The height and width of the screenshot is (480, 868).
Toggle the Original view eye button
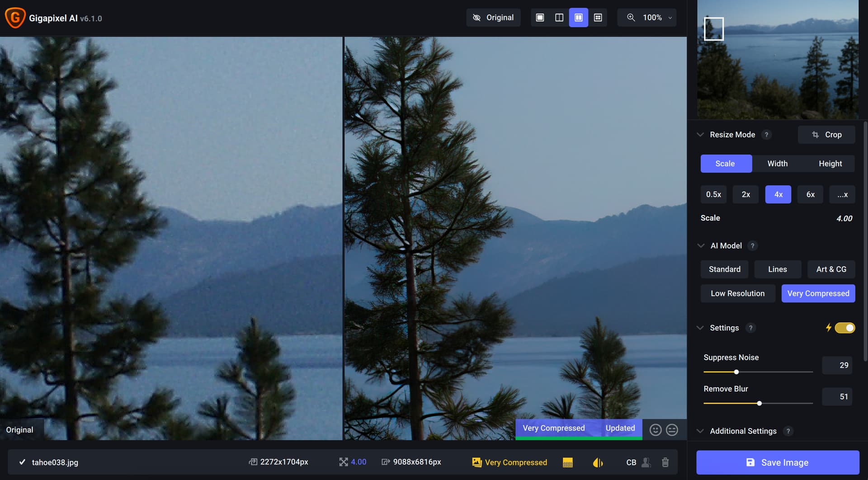[x=493, y=18]
